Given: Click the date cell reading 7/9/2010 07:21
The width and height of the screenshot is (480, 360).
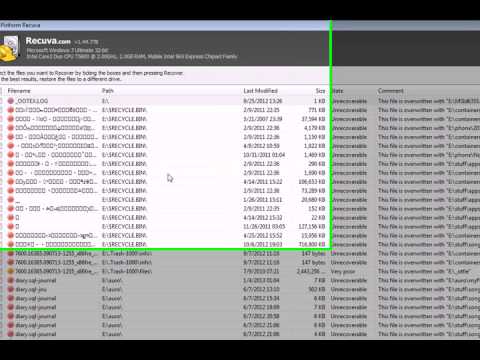Looking at the screenshot, I should tap(261, 271).
